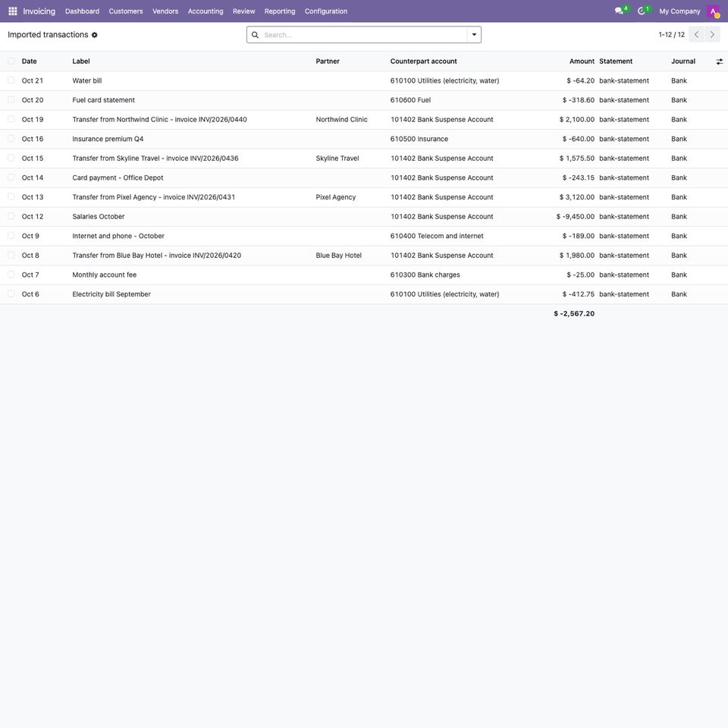Tick the checkbox for Water bill row
The image size is (728, 728).
(x=11, y=80)
